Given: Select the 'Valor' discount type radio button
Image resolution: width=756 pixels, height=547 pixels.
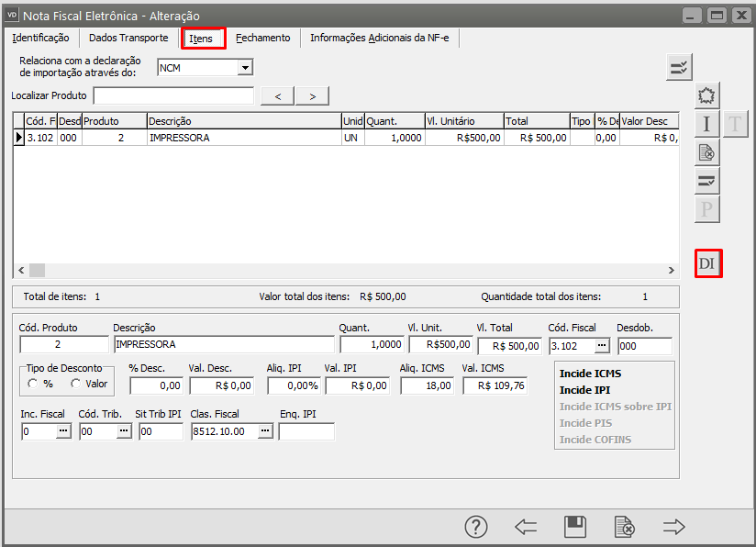Looking at the screenshot, I should (75, 384).
